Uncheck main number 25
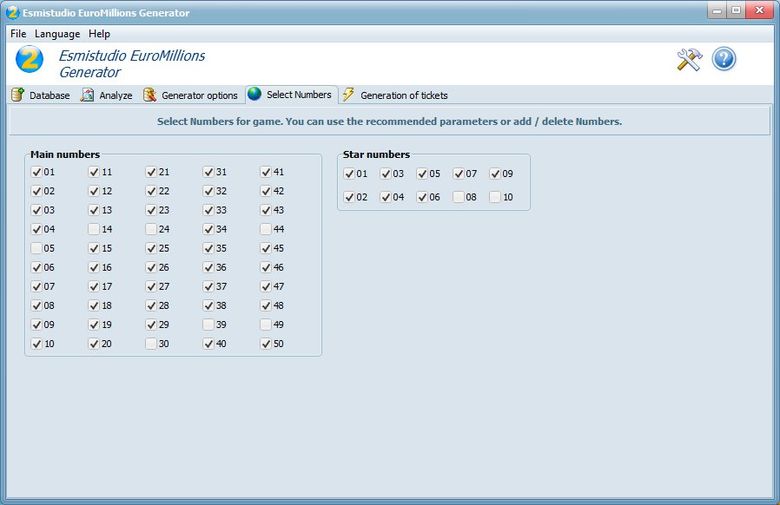Screen dimensions: 780x505 pyautogui.click(x=151, y=248)
